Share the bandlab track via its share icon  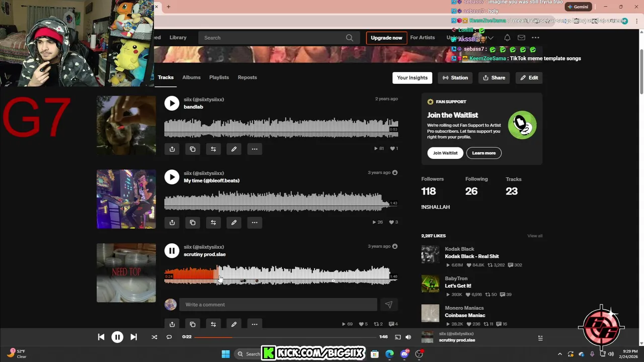pyautogui.click(x=172, y=149)
